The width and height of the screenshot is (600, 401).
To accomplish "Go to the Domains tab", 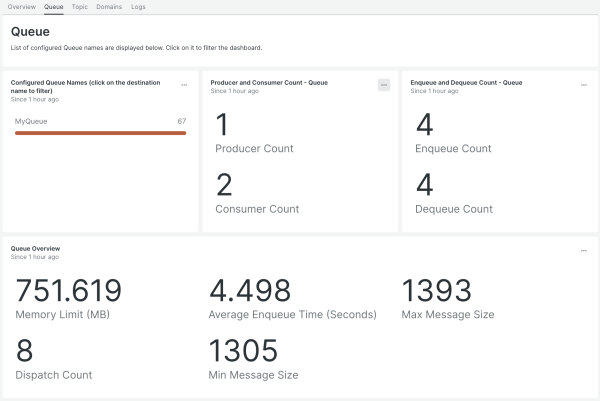I will 109,7.
